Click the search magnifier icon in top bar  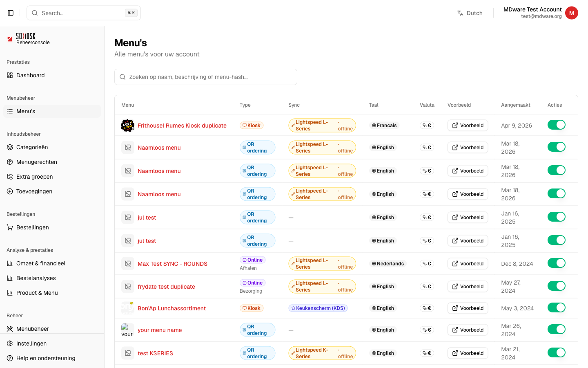click(35, 13)
